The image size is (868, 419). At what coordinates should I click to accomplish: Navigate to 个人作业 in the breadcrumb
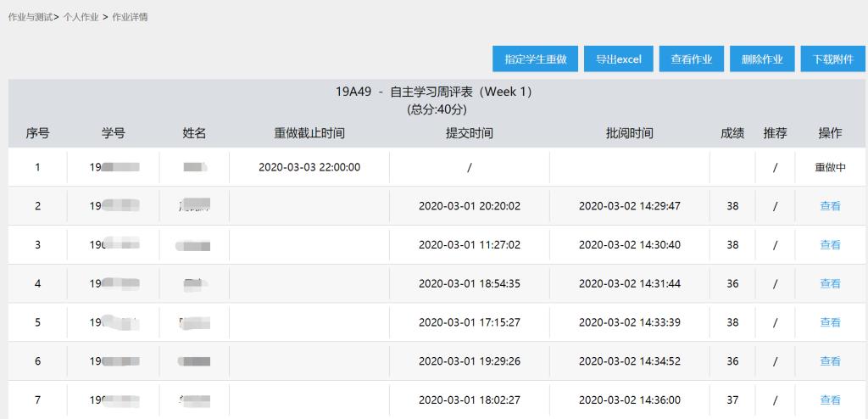(81, 17)
